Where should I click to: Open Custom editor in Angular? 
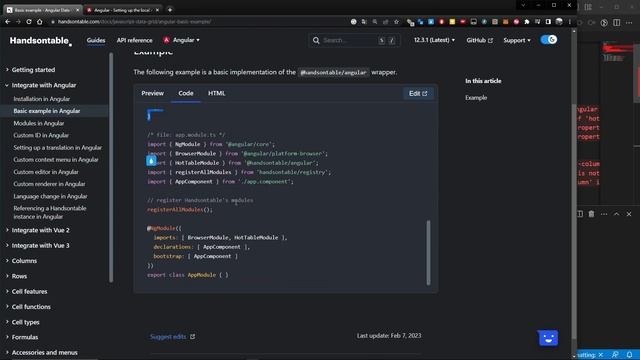pos(46,172)
